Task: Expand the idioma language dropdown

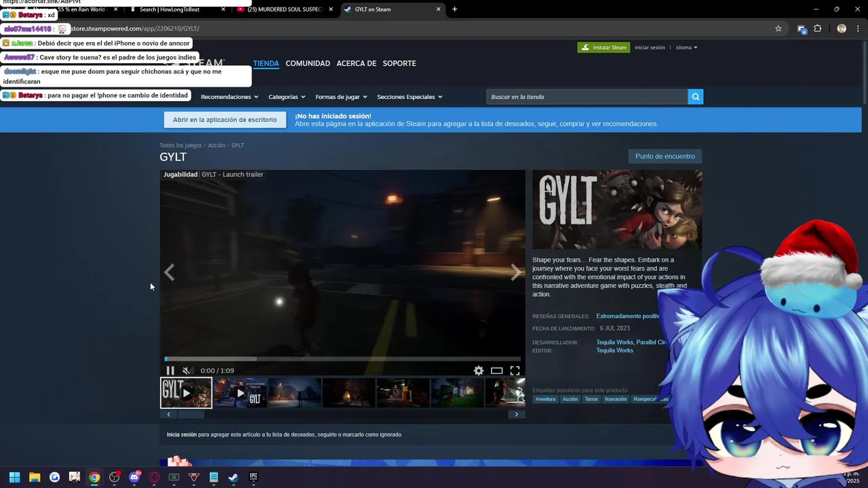Action: pos(686,47)
